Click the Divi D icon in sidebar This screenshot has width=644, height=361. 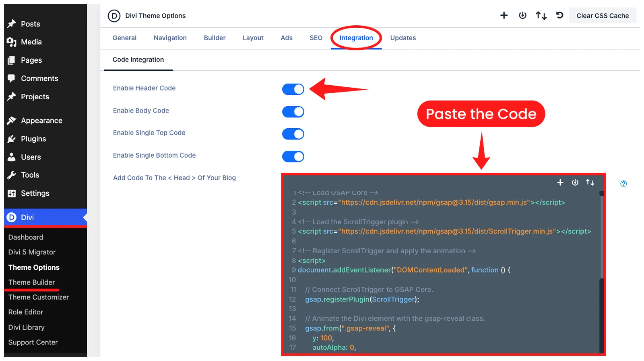click(x=12, y=217)
